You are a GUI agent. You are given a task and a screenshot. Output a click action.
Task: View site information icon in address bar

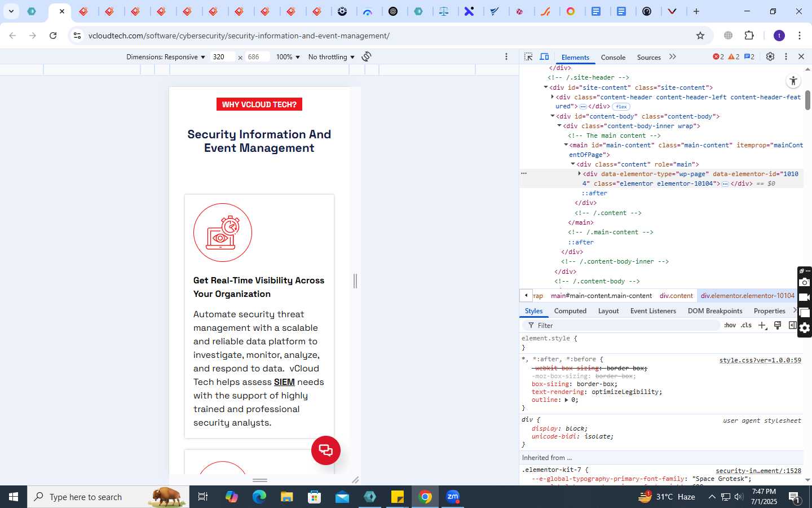coord(77,36)
